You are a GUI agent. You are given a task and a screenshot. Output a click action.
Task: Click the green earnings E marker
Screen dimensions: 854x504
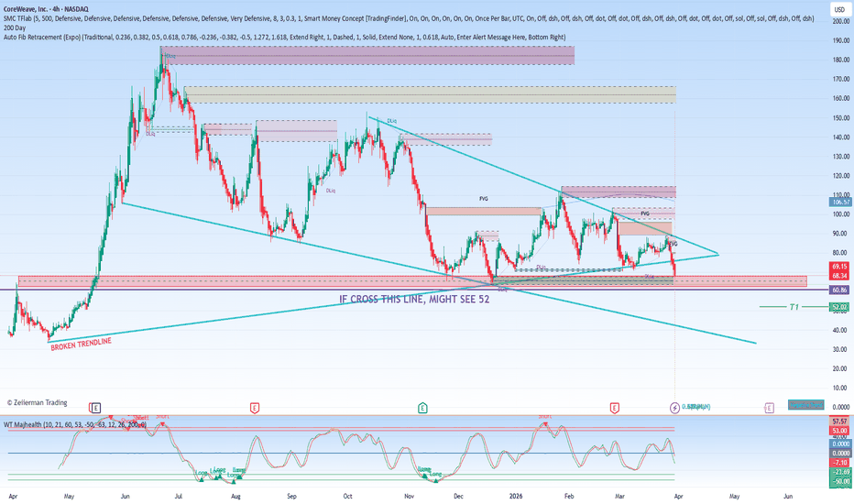pyautogui.click(x=422, y=406)
